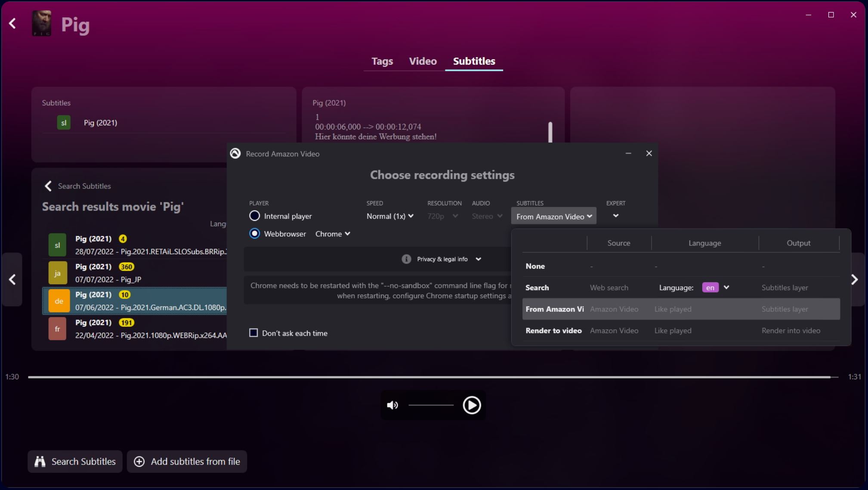Expand Privacy & legal info
Image resolution: width=868 pixels, height=490 pixels.
point(448,259)
